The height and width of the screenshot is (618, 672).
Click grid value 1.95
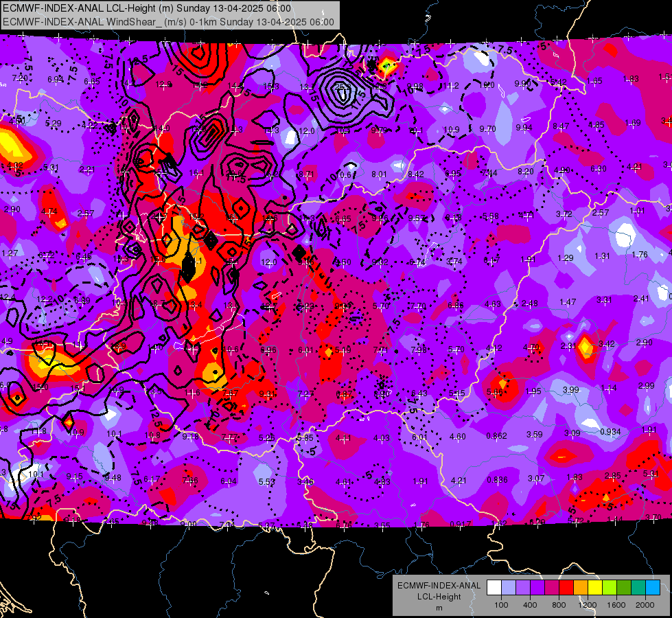533,391
